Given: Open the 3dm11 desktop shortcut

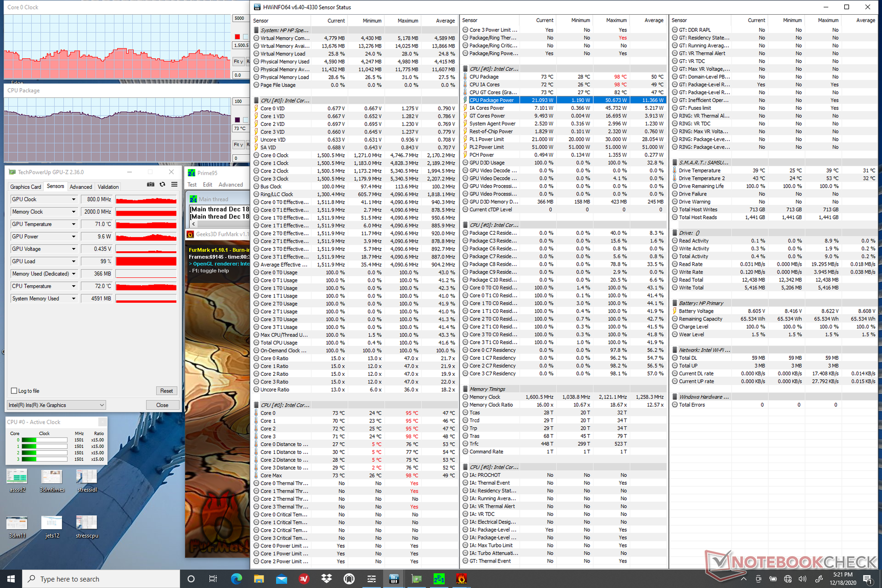Looking at the screenshot, I should pyautogui.click(x=17, y=527).
